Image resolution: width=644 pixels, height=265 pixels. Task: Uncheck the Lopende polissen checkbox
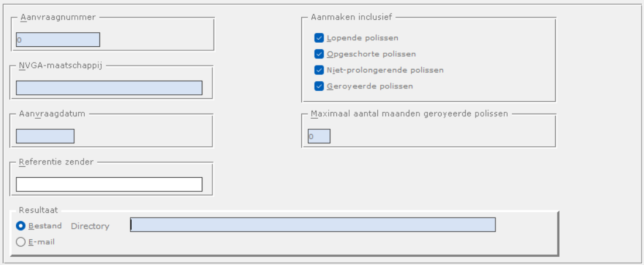click(x=319, y=37)
